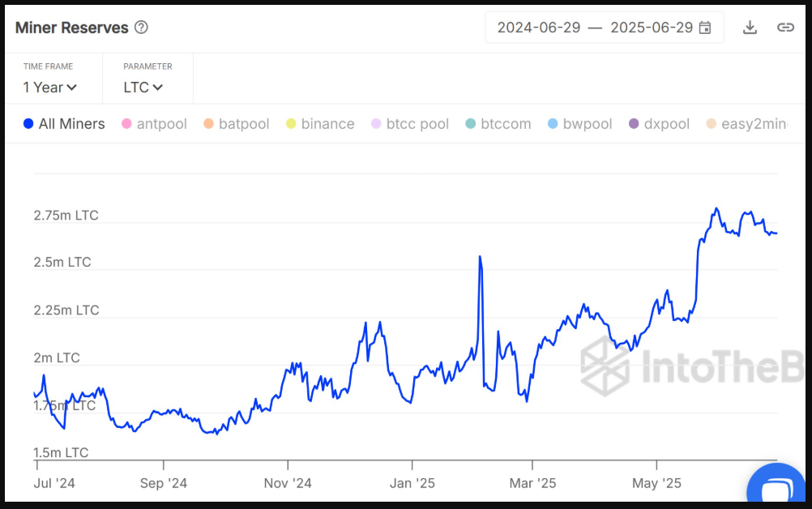Select the dxpool legend item
The width and height of the screenshot is (812, 509).
click(658, 124)
